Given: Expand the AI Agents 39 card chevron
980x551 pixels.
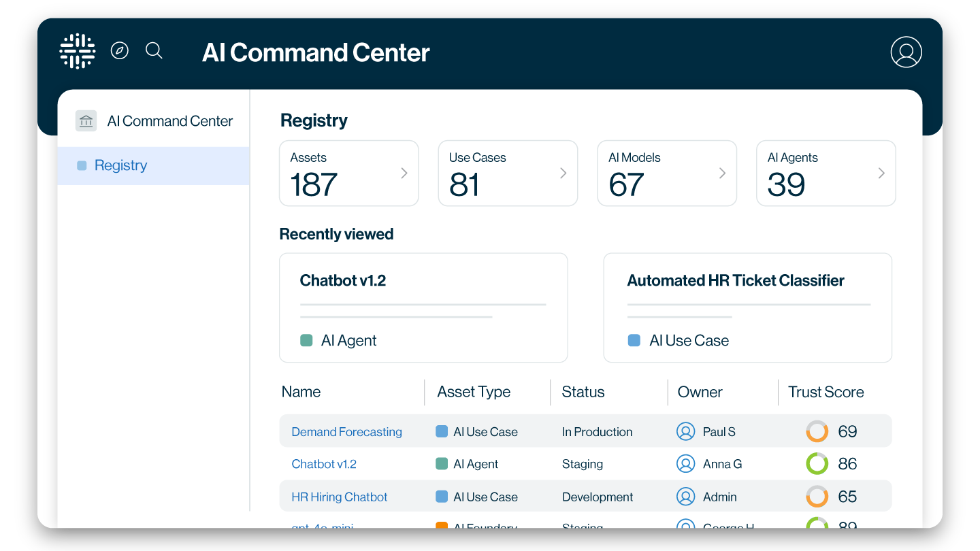Looking at the screenshot, I should (881, 173).
